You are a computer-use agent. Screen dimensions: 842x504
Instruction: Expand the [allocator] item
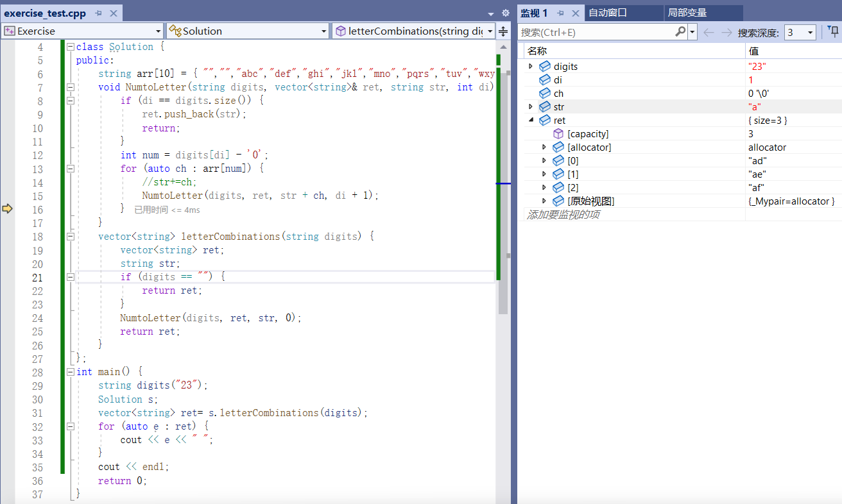click(544, 147)
